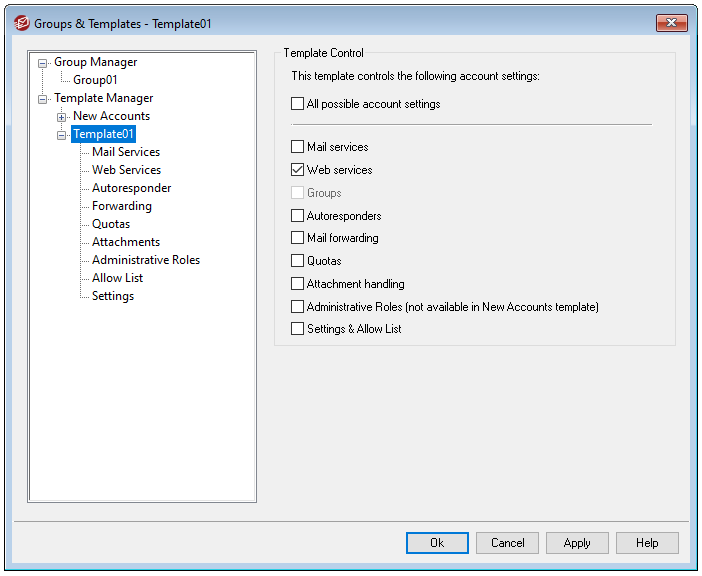Screen dimensions: 702x576
Task: Click the disabled Groups checkbox
Action: (297, 193)
